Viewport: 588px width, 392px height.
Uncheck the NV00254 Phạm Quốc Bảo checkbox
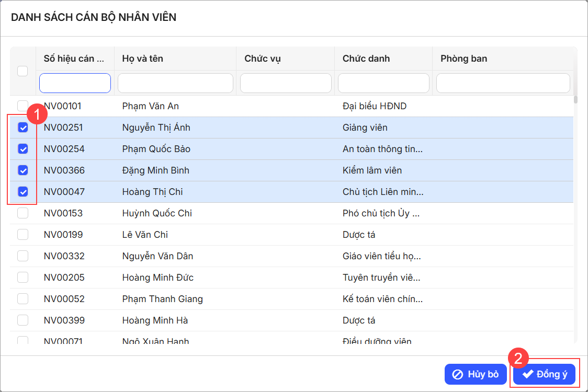23,149
